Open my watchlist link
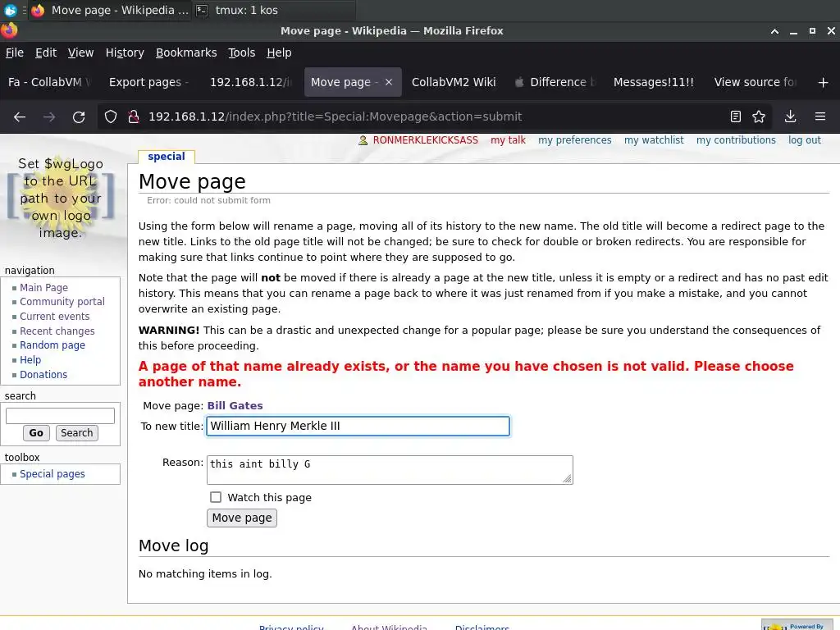Viewport: 840px width, 630px height. (654, 140)
